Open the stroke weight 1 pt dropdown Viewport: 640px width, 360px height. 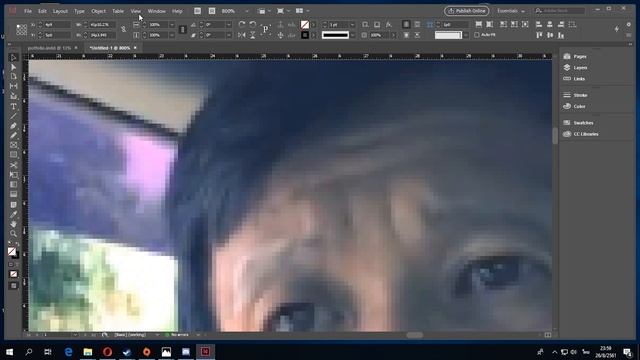[x=352, y=24]
